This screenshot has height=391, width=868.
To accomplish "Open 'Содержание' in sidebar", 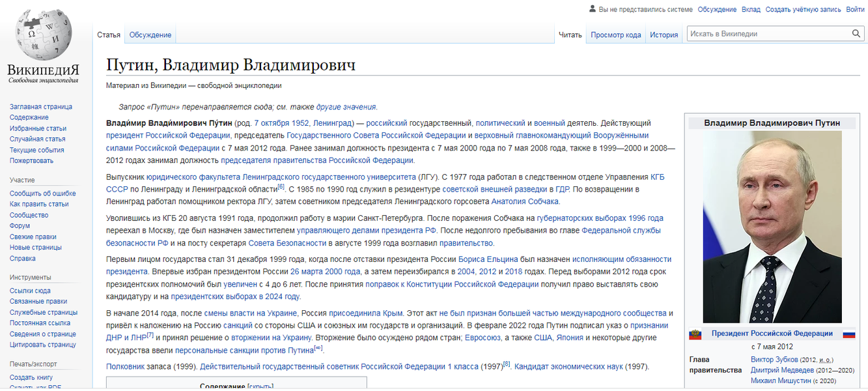I will (29, 118).
